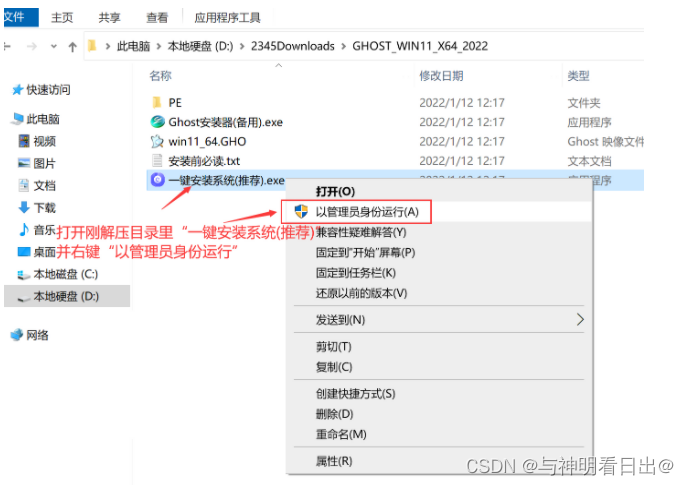Click the 网络 network icon

pos(17,335)
